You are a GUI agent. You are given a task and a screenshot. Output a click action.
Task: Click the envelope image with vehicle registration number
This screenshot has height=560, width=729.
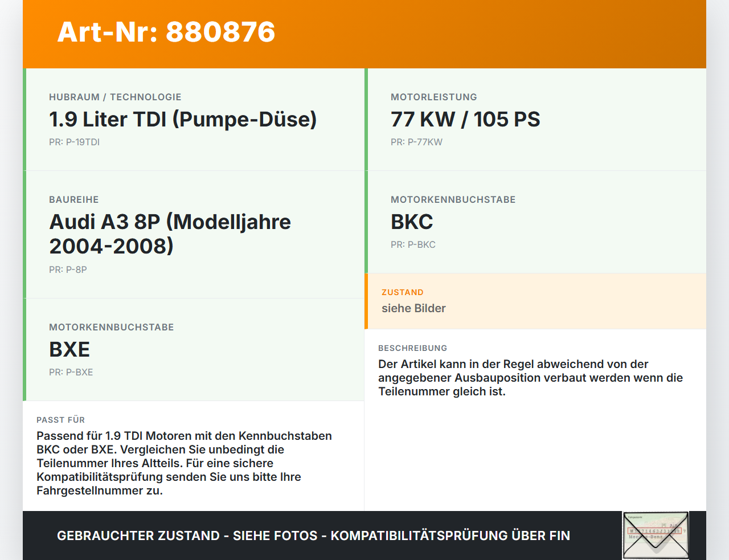(656, 536)
